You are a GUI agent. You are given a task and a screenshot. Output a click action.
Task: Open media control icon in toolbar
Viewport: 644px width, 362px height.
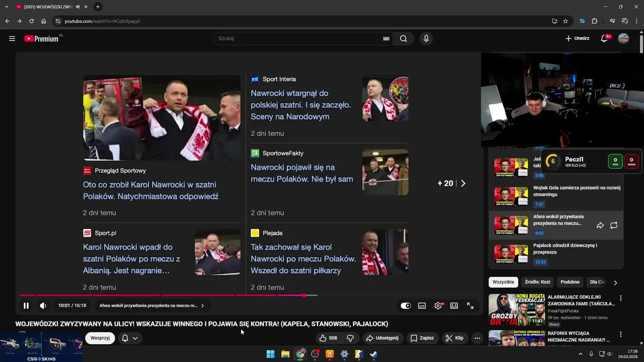tap(612, 21)
